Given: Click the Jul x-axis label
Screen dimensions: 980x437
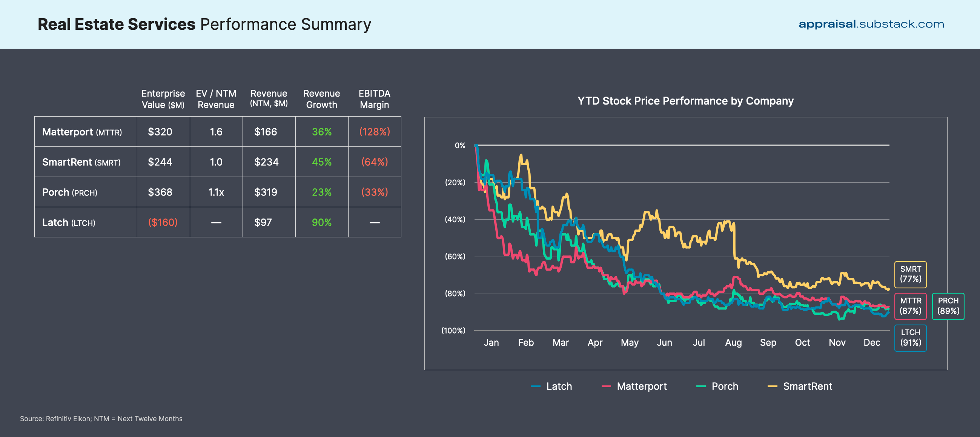Looking at the screenshot, I should 699,343.
